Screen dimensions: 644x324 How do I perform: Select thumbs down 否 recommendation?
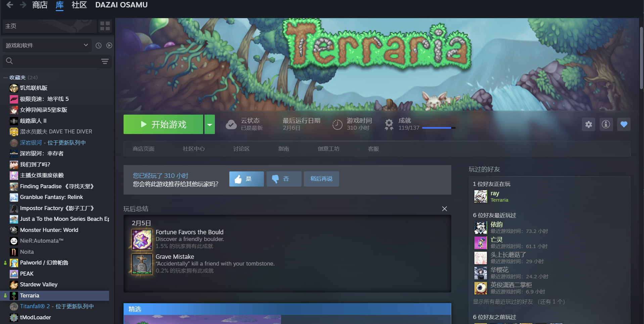pos(284,179)
